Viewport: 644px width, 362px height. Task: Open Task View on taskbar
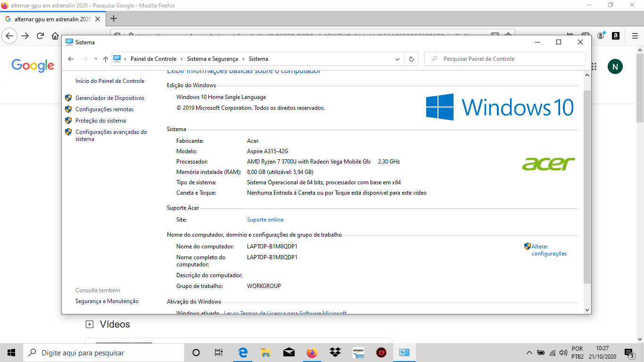click(x=218, y=353)
